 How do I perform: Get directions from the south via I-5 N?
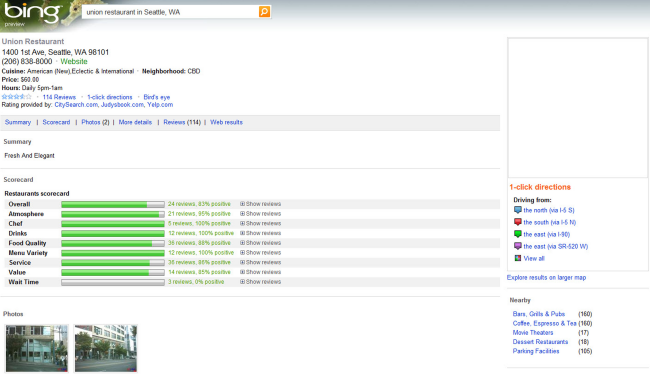[550, 222]
